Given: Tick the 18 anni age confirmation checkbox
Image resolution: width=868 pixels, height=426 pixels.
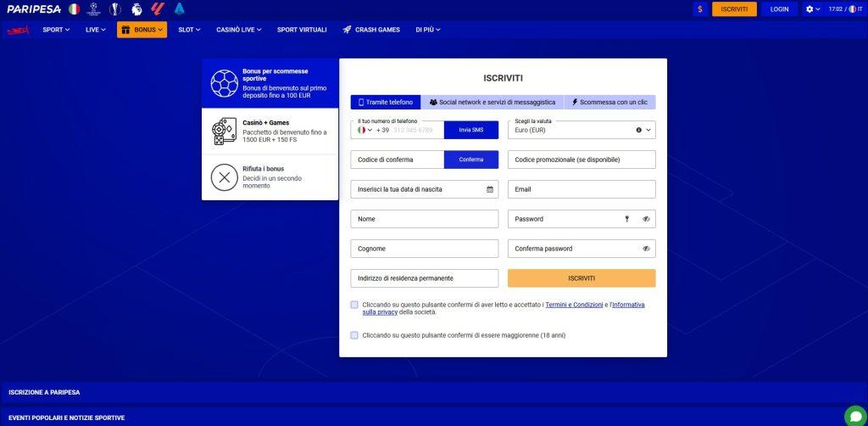Looking at the screenshot, I should 354,335.
